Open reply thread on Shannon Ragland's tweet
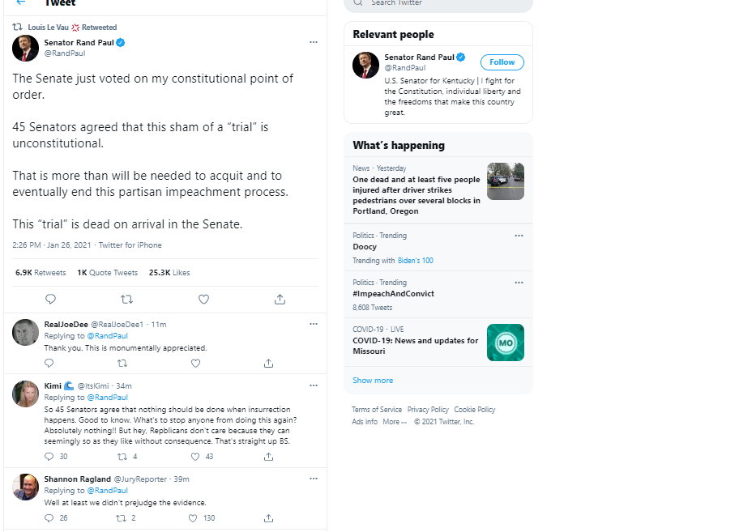Viewport: 756px width, 532px height. (49, 518)
